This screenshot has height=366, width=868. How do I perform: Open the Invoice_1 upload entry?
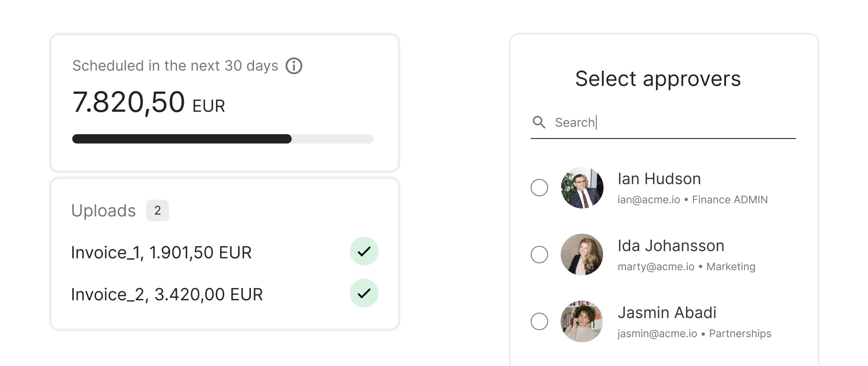click(x=161, y=252)
